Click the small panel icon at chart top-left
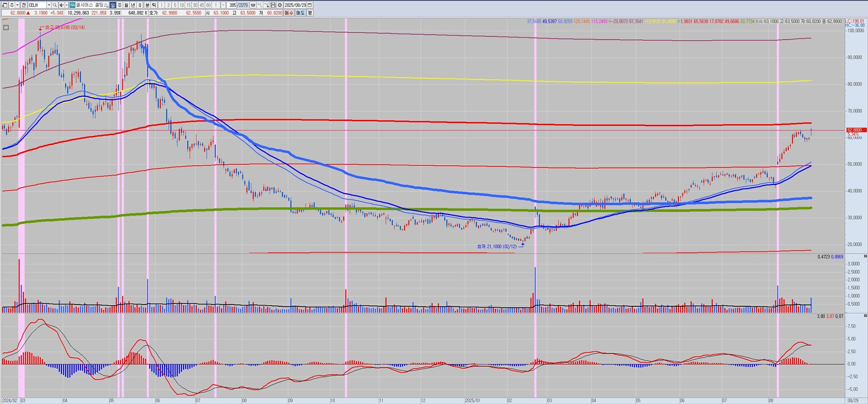This screenshot has width=868, height=404. [x=6, y=28]
